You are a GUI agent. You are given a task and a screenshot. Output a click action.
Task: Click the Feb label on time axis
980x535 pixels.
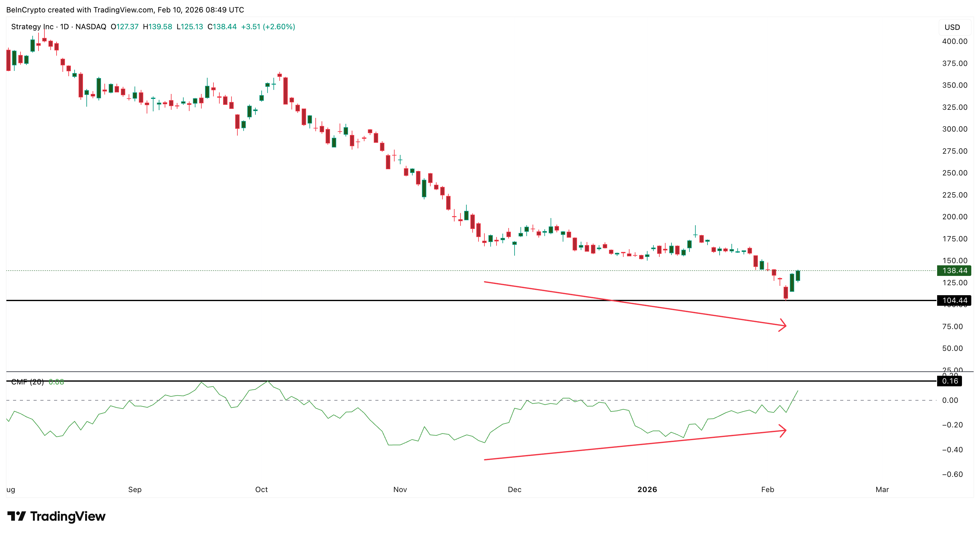pos(767,489)
